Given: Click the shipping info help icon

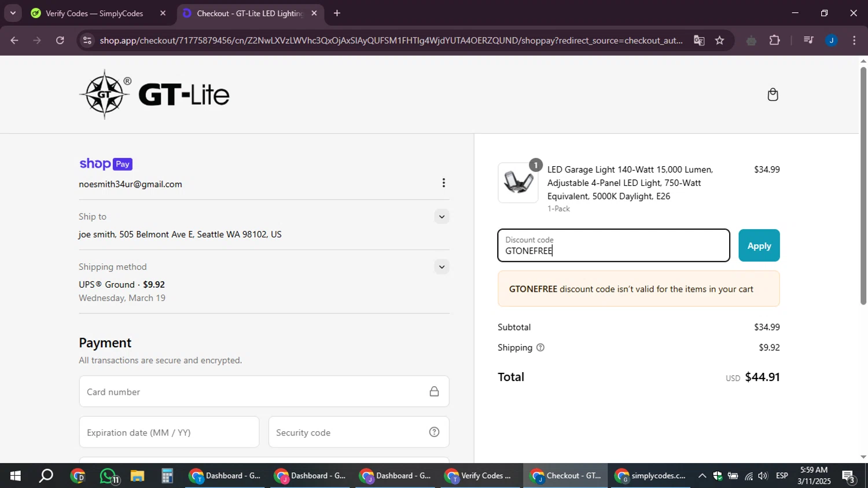Looking at the screenshot, I should coord(540,348).
